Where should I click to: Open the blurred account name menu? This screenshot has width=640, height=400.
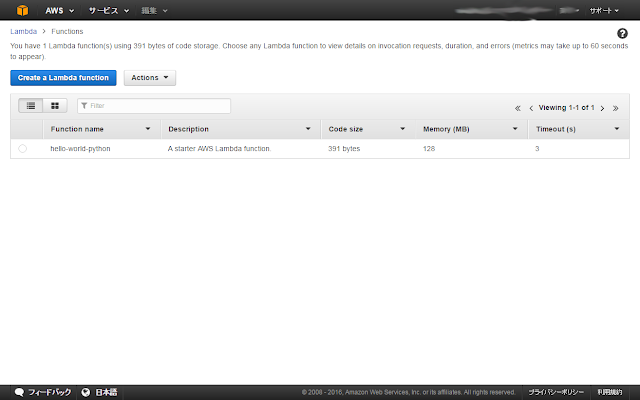coord(502,11)
